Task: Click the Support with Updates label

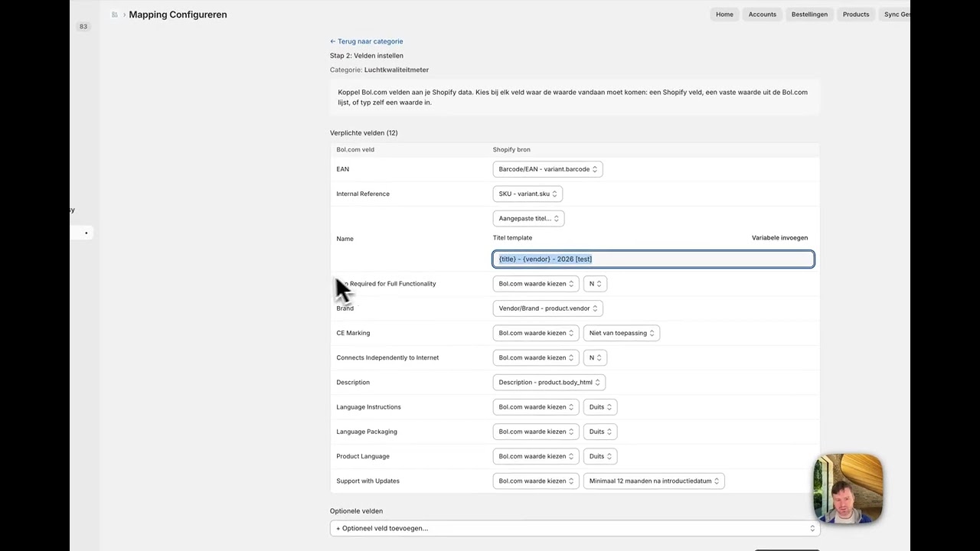Action: pyautogui.click(x=367, y=481)
